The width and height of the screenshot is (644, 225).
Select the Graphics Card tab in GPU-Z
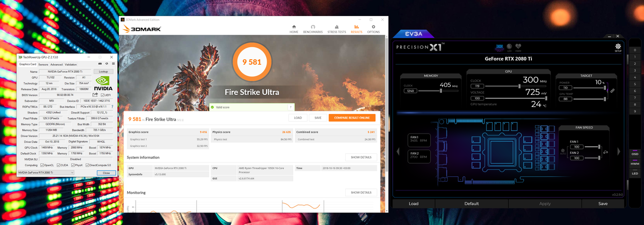28,64
